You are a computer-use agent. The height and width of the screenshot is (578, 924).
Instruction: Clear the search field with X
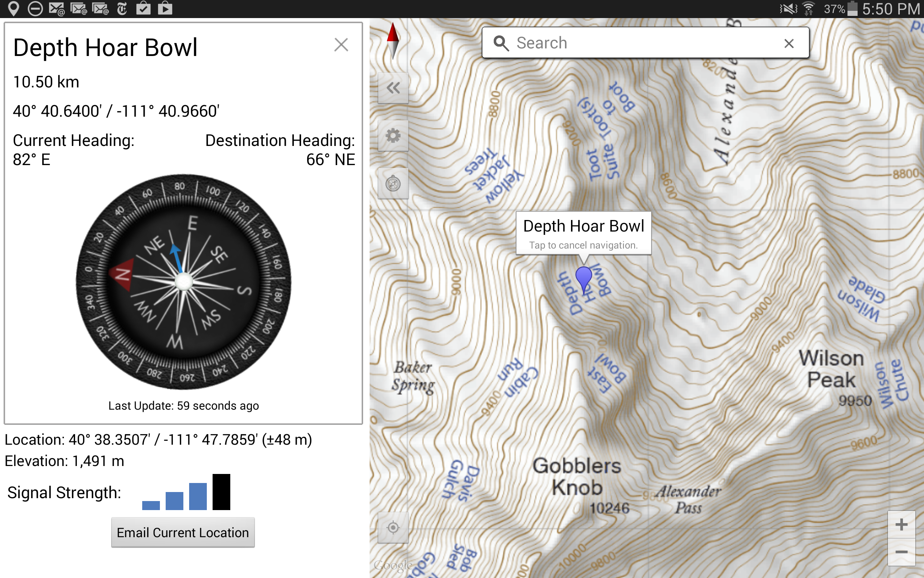(x=789, y=43)
